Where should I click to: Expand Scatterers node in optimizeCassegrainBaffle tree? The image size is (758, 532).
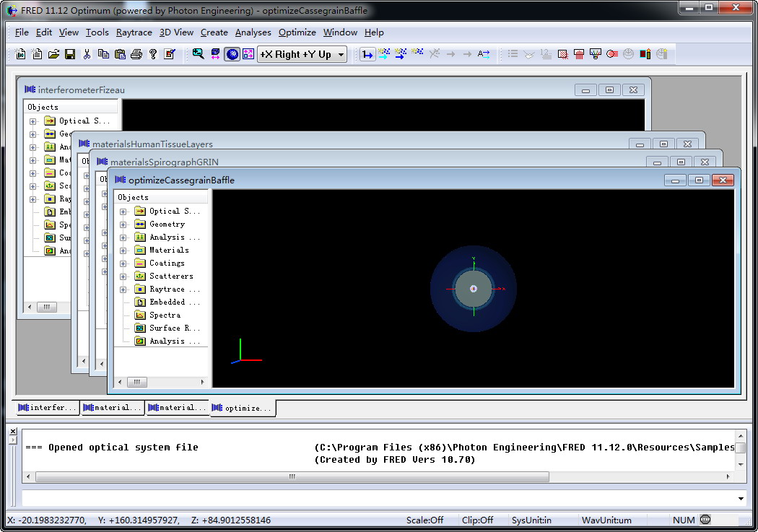[x=123, y=277]
